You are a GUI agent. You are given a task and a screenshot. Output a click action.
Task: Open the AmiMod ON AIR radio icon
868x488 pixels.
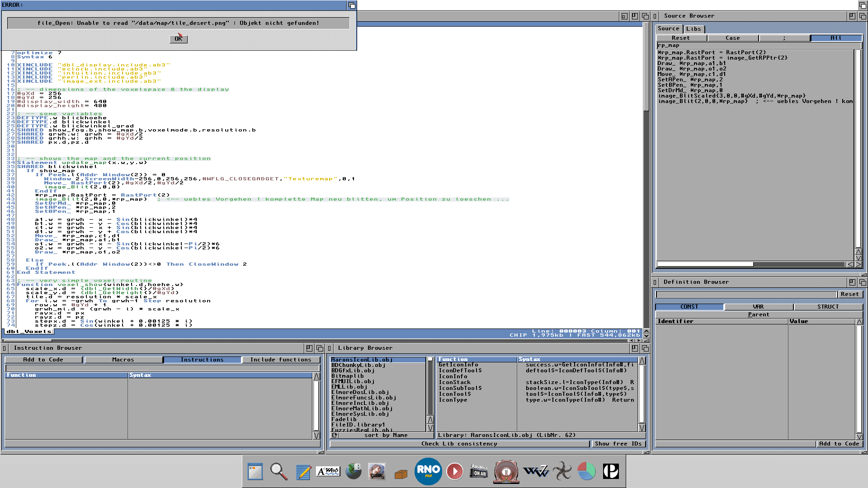tap(479, 471)
